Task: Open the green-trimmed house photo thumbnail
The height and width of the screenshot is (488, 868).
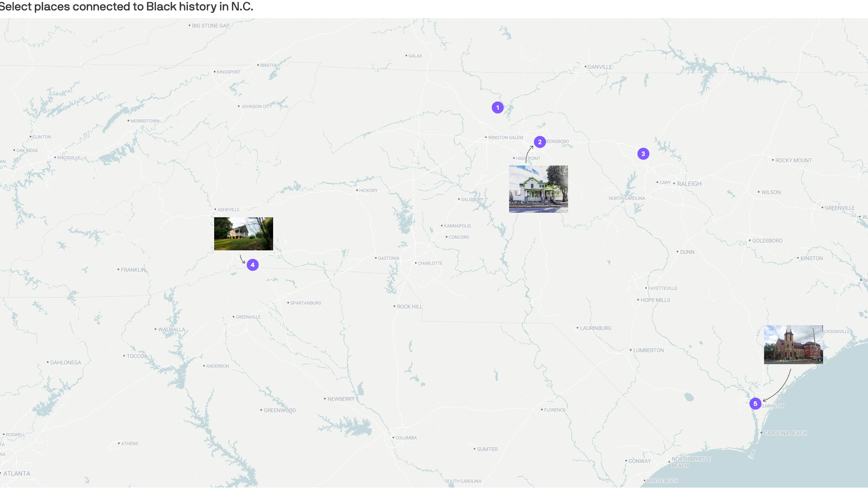Action: point(538,189)
